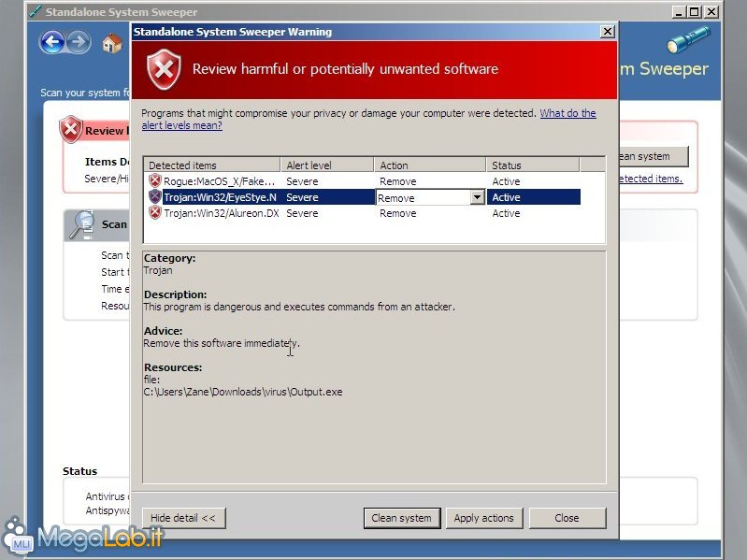This screenshot has width=747, height=560.
Task: Click the flashlight logo in main window
Action: point(688,39)
